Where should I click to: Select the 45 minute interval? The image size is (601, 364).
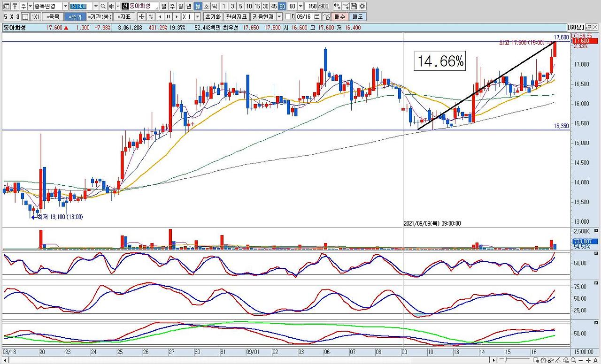click(274, 6)
